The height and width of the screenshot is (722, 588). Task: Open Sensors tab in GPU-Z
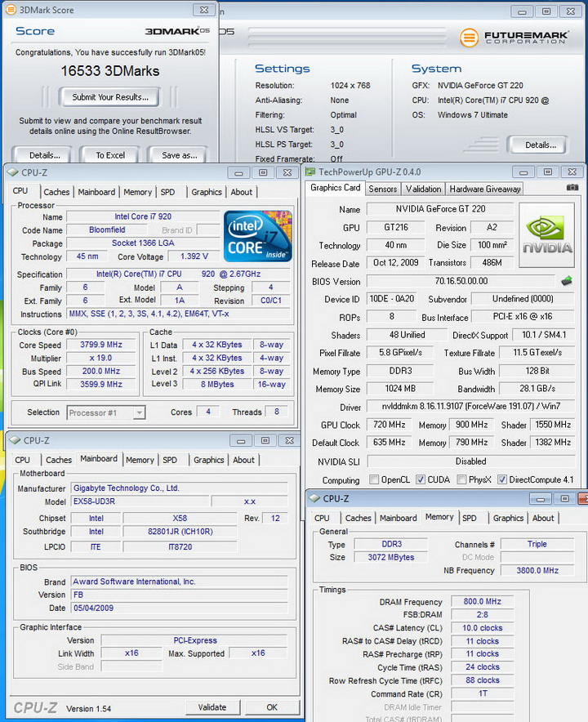click(x=383, y=189)
